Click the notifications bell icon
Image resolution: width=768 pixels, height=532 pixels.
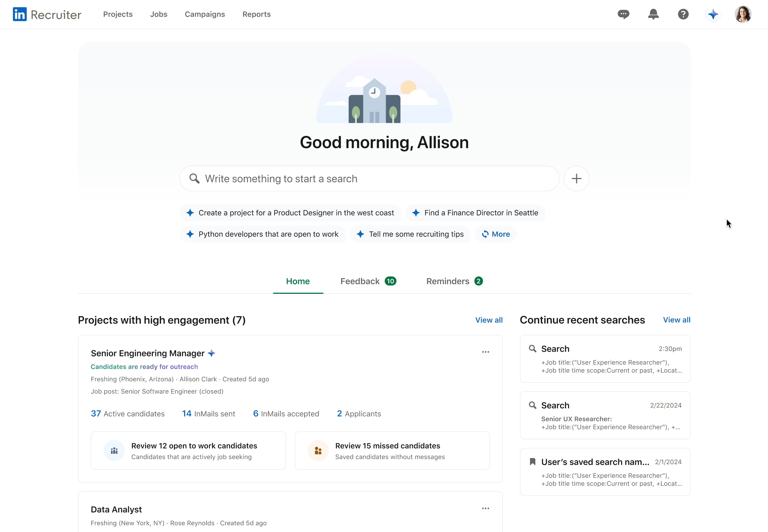(654, 14)
